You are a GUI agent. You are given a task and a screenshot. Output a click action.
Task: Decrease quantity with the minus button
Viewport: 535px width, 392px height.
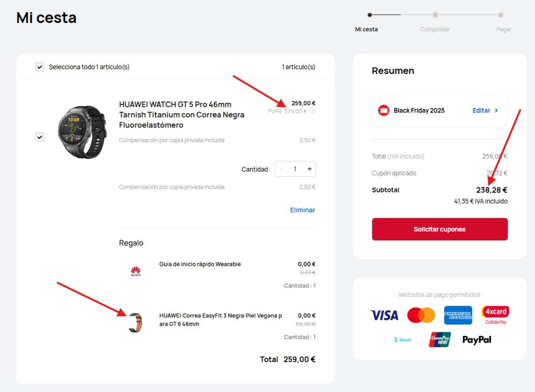pos(281,169)
